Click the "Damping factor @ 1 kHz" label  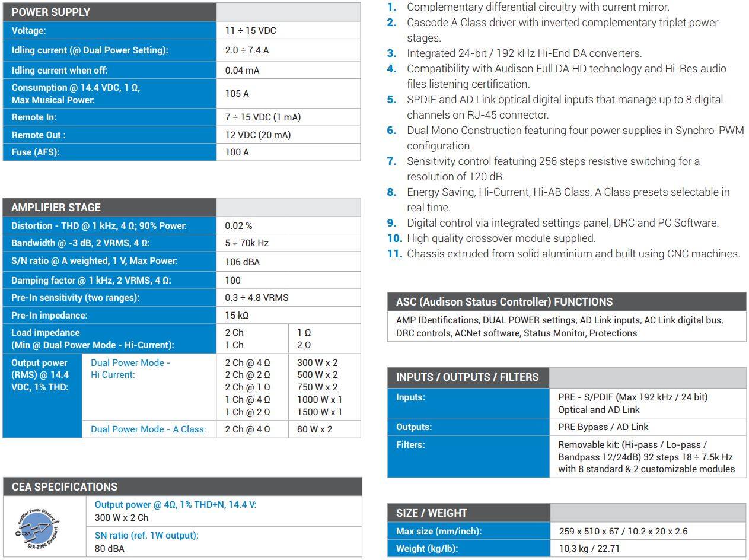pos(91,280)
